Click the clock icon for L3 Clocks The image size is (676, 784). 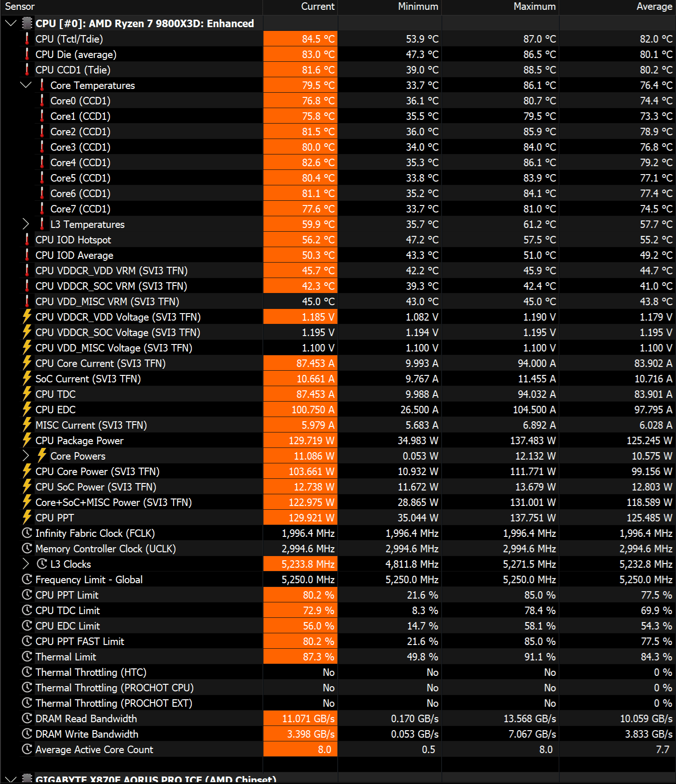[42, 564]
